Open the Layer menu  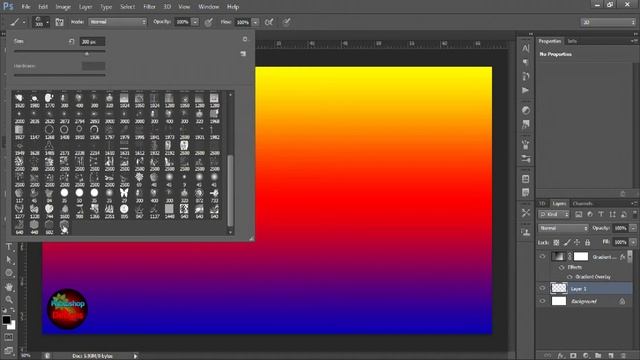pyautogui.click(x=85, y=7)
